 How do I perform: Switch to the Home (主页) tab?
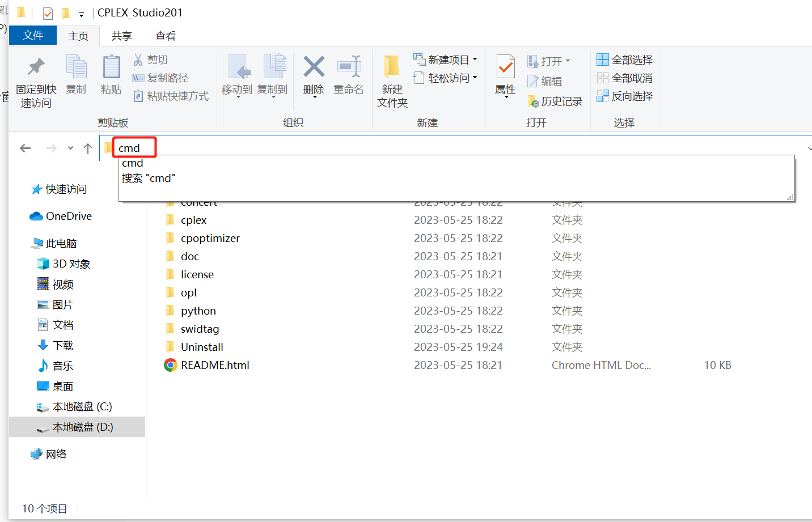point(78,36)
